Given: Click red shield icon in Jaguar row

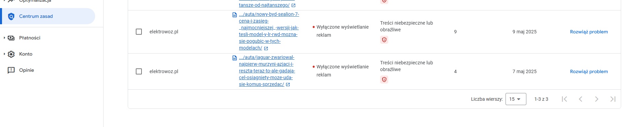Looking at the screenshot, I should [x=384, y=80].
